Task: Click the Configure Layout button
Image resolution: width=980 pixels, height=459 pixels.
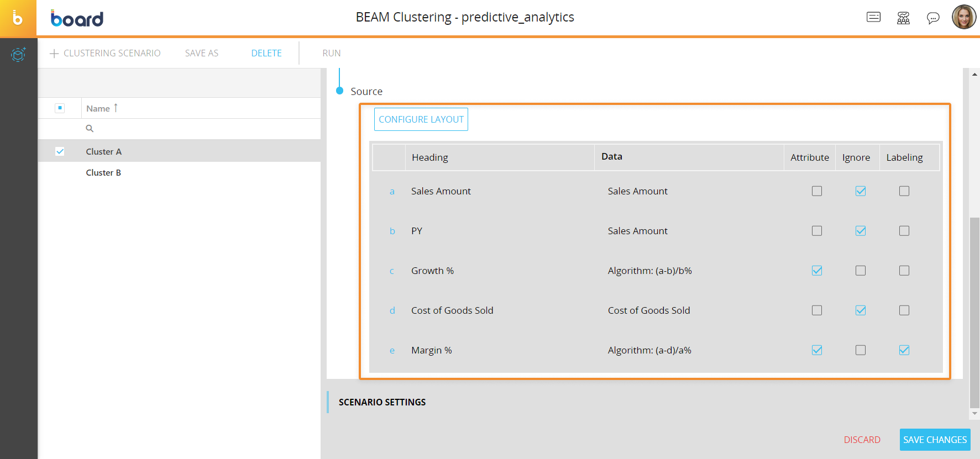Action: [421, 119]
